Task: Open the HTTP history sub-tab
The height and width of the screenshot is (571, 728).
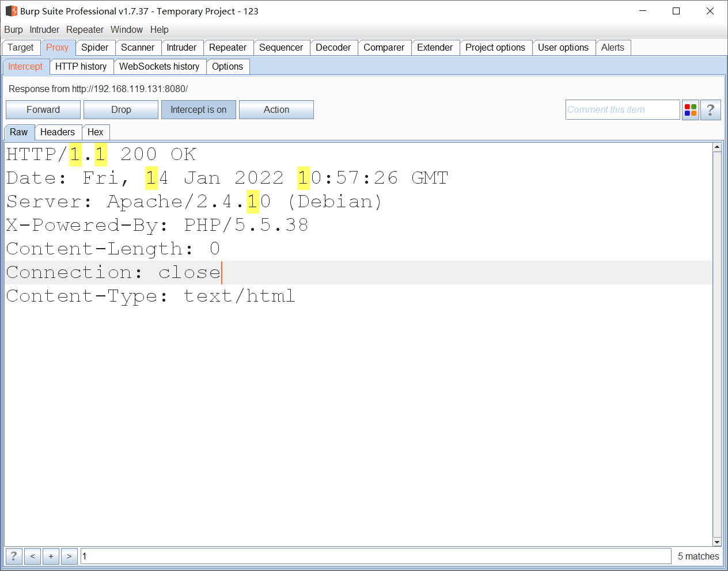Action: coord(81,67)
